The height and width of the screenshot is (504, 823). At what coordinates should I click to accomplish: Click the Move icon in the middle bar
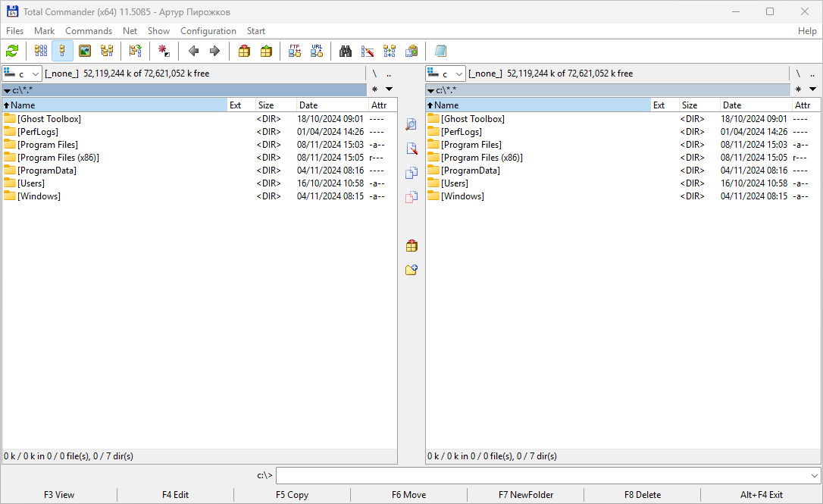pos(411,197)
